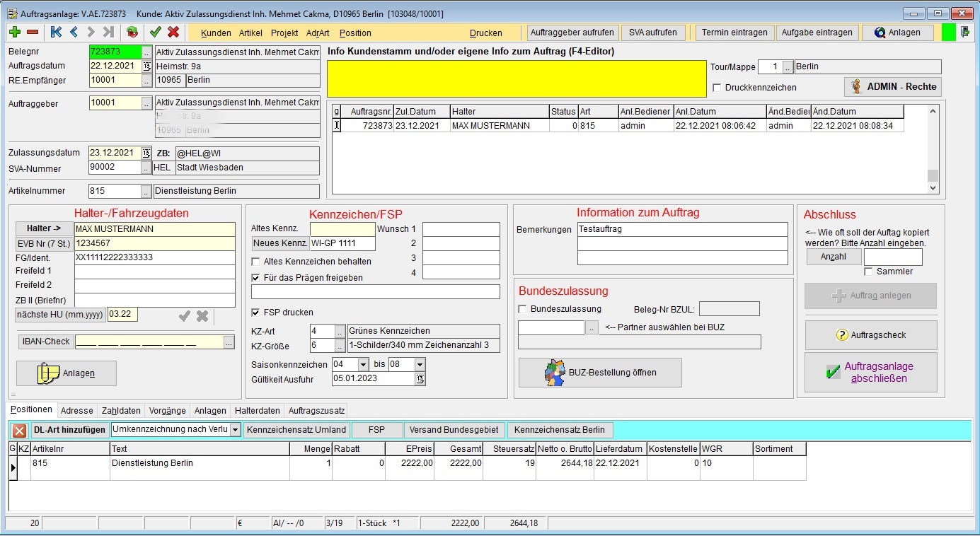
Task: Click the refresh icon in the toolbar
Action: pos(132,33)
